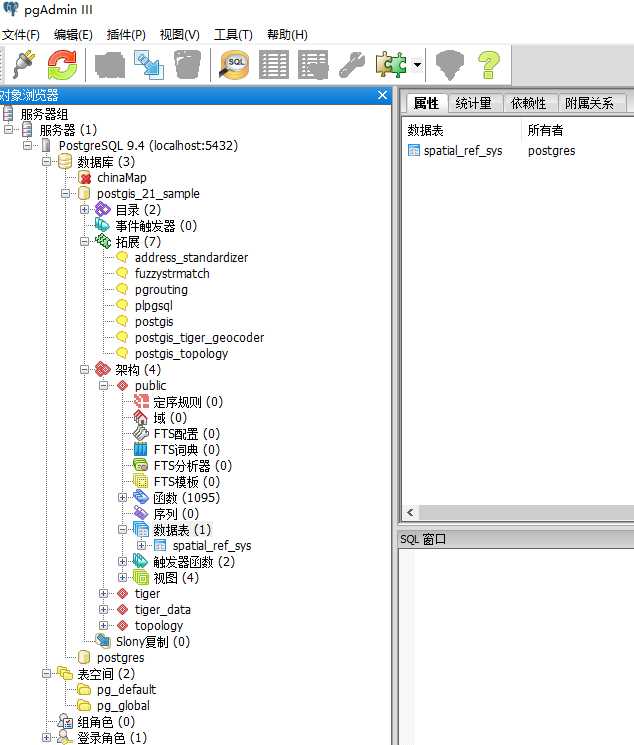
Task: Collapse the 数据库 (3) node
Action: [47, 162]
